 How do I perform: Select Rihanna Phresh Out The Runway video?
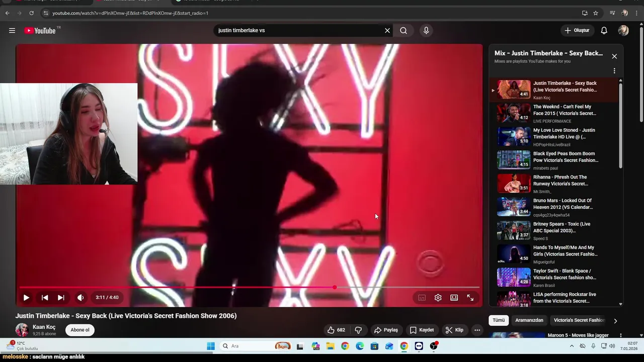(x=553, y=184)
